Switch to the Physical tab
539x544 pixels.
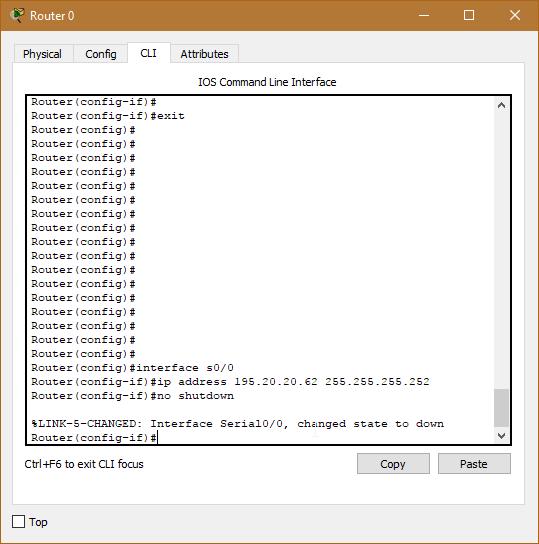click(x=43, y=54)
